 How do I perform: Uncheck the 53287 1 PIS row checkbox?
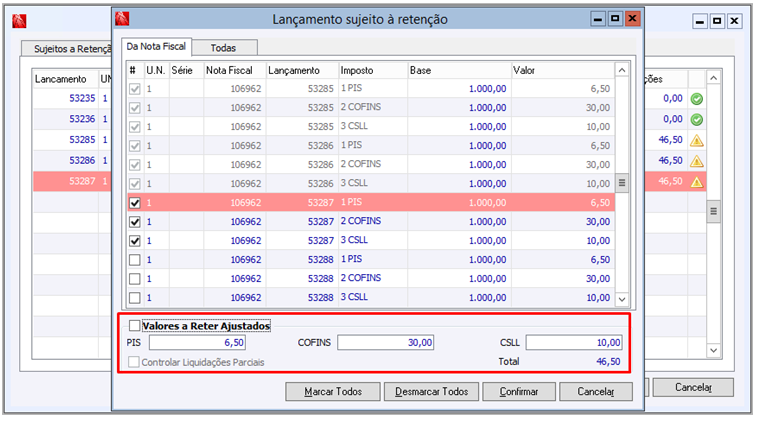point(135,203)
